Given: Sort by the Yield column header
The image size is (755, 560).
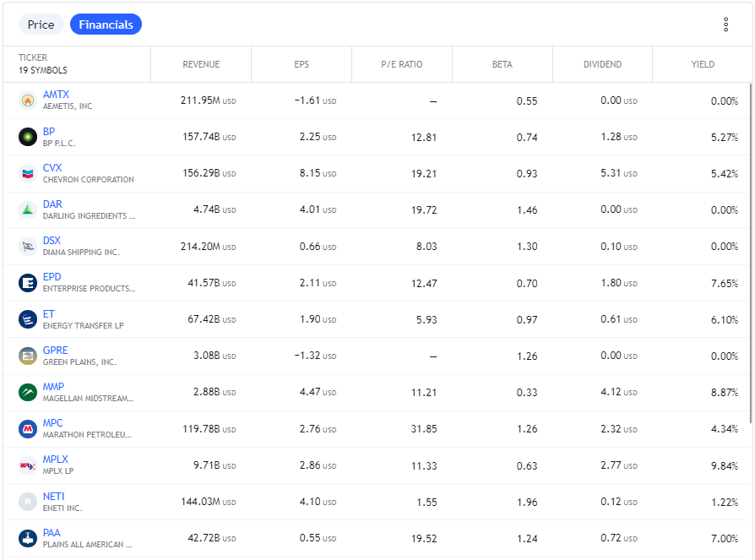Looking at the screenshot, I should point(703,64).
